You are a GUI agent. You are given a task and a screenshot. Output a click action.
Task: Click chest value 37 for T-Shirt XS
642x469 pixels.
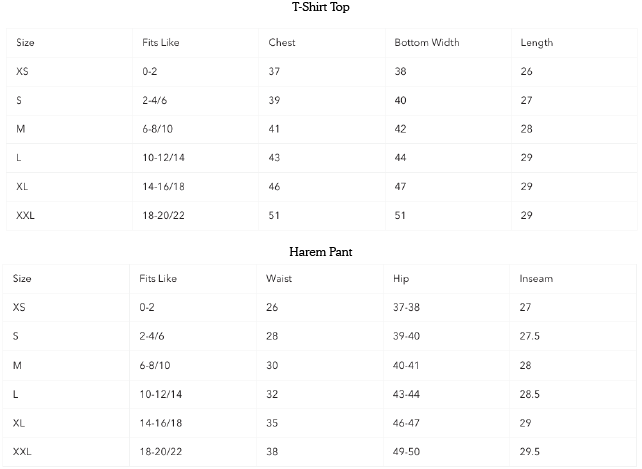coord(275,72)
